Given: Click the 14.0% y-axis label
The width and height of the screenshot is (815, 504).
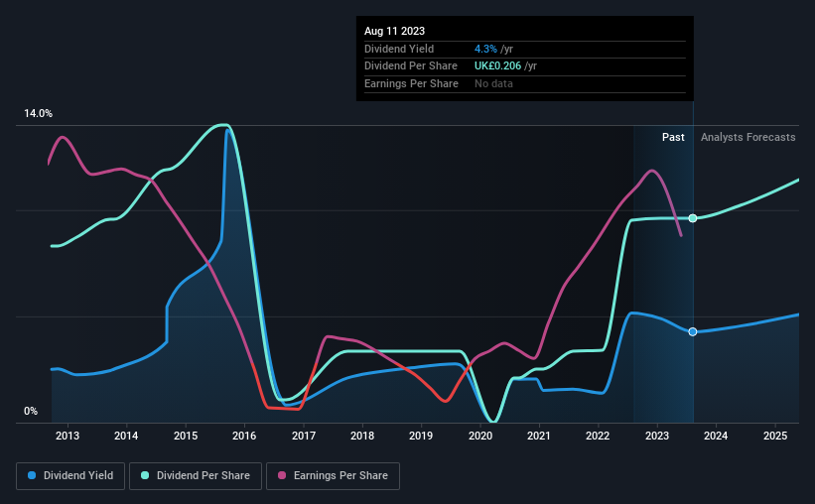Looking at the screenshot, I should [x=38, y=113].
